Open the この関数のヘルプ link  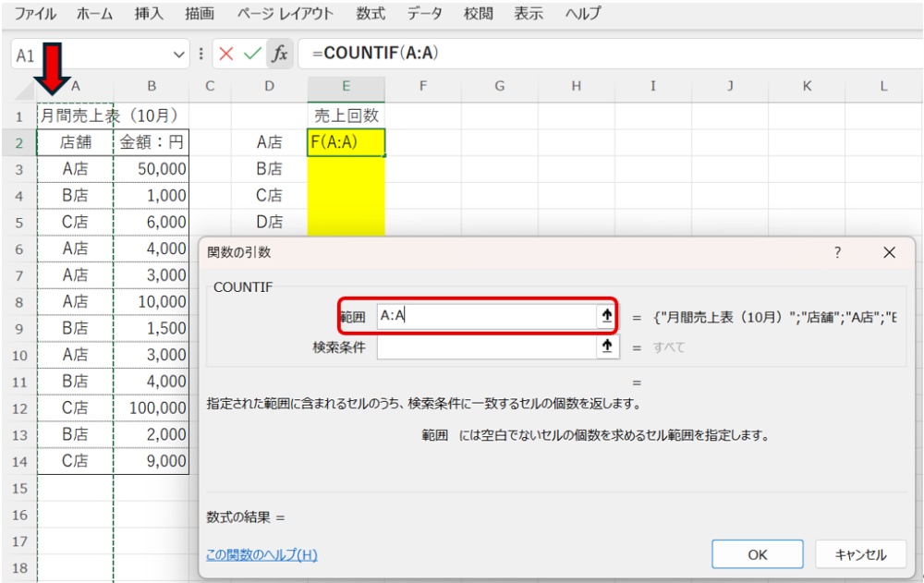261,554
